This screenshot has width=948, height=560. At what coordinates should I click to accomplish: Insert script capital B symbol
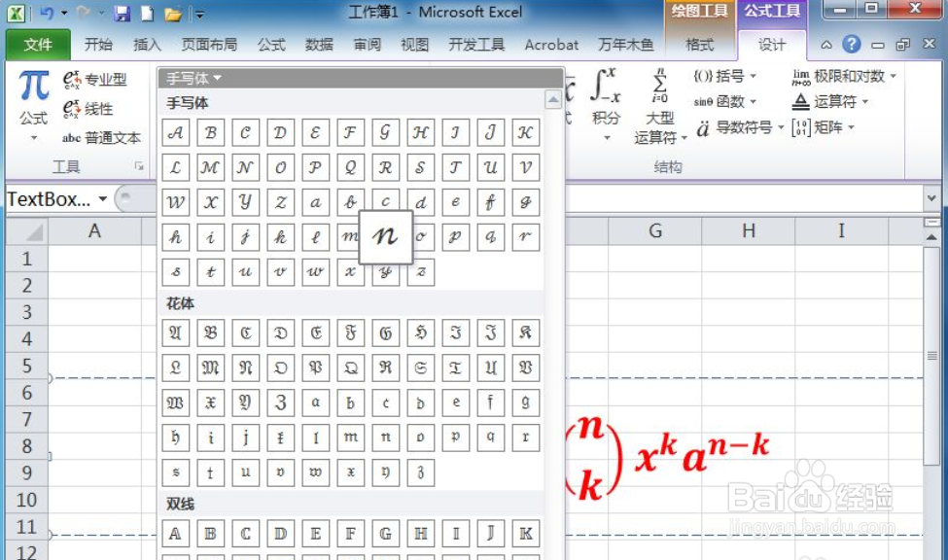210,132
